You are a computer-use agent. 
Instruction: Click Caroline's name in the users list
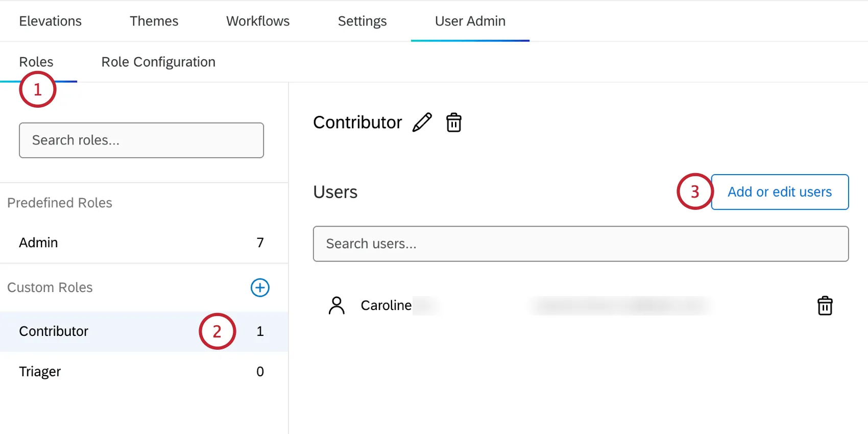tap(386, 305)
